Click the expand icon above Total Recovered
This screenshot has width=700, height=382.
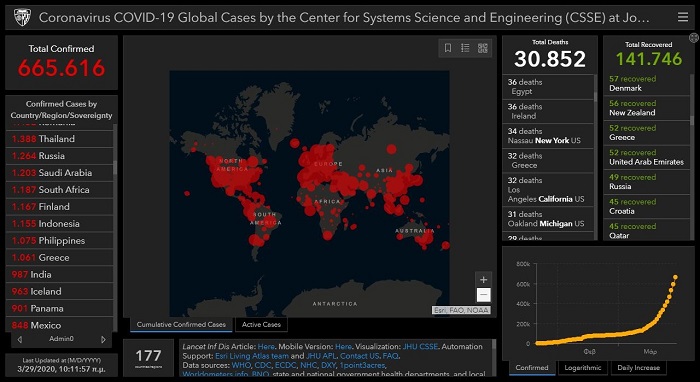pos(693,37)
